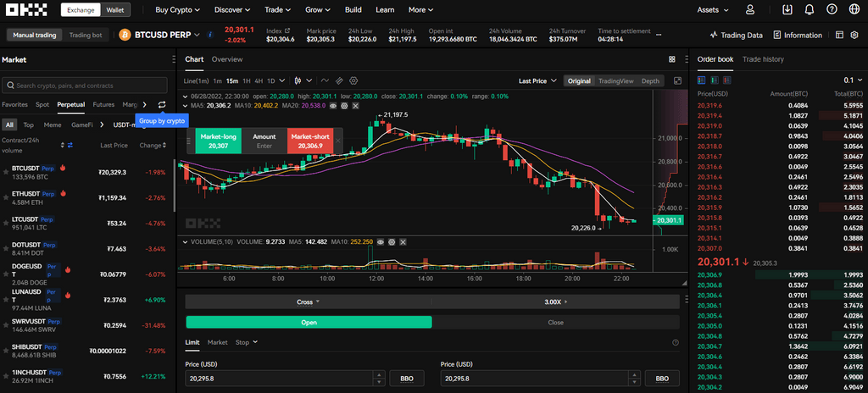
Task: Open order book depth 0.1 dropdown
Action: point(852,80)
